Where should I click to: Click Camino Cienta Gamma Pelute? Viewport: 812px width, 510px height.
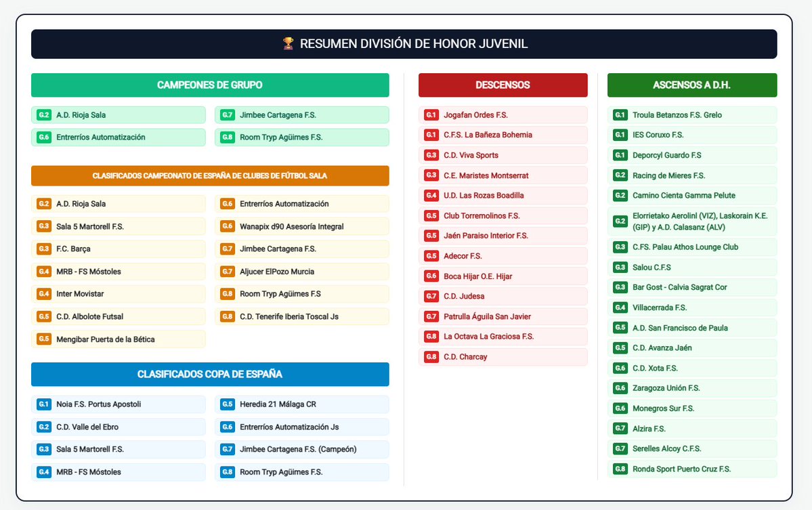692,195
